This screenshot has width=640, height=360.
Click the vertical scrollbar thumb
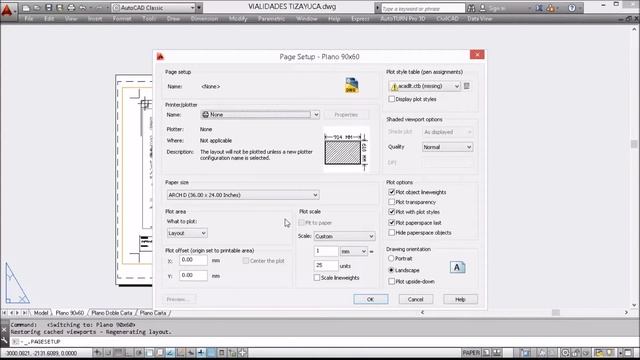pos(634,144)
